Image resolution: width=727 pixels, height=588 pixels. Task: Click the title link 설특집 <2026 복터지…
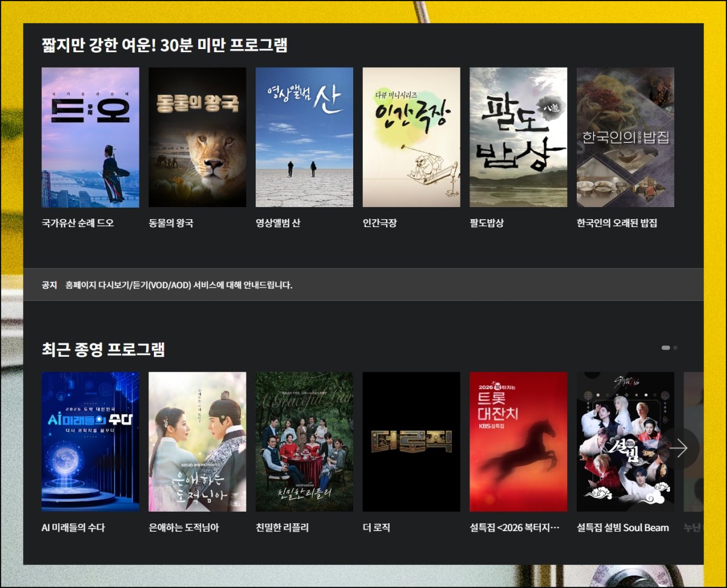point(515,527)
